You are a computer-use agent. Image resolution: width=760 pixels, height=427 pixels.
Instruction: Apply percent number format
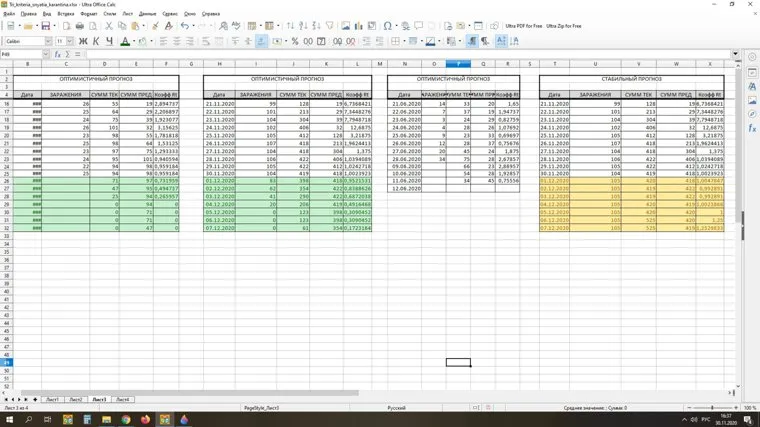295,41
